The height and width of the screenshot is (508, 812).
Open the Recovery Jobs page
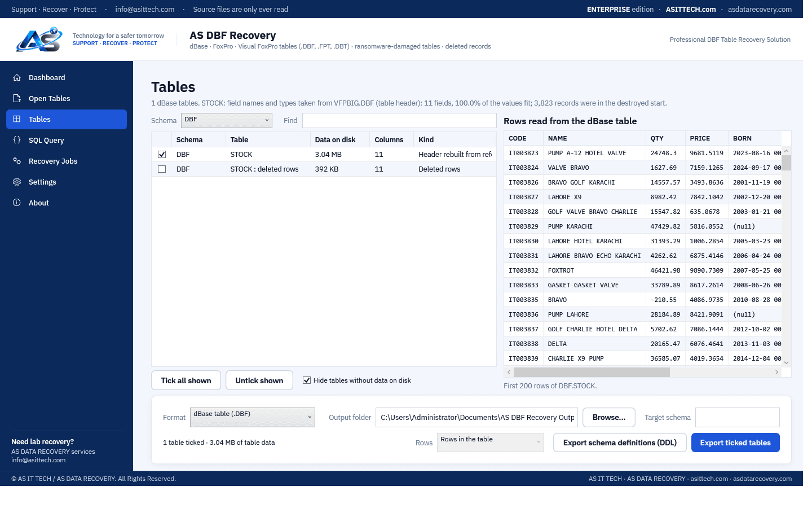click(67, 161)
